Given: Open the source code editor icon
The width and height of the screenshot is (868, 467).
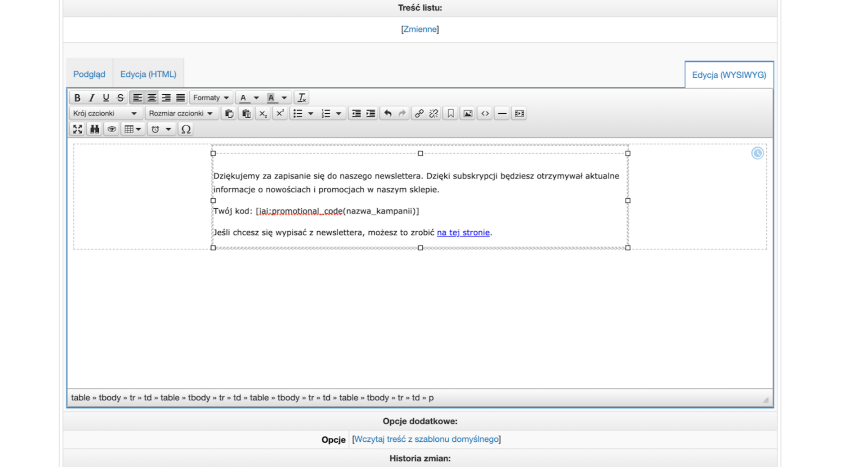Looking at the screenshot, I should [485, 113].
